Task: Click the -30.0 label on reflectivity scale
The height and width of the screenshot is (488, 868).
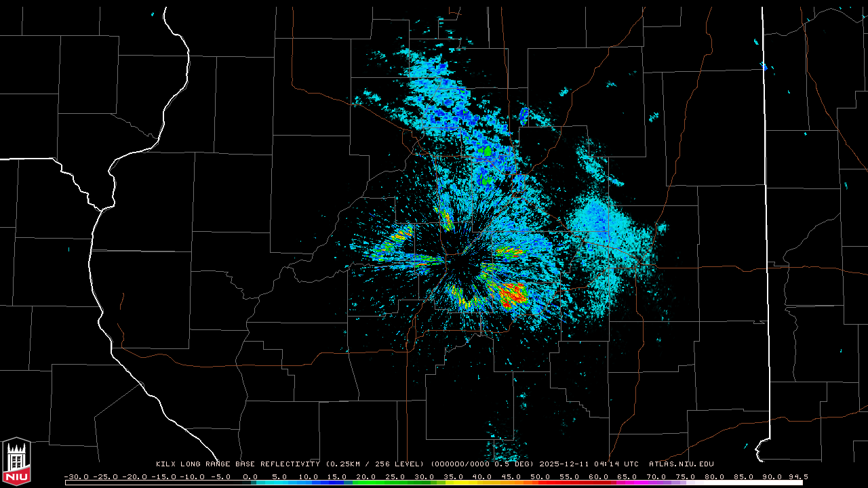Action: tap(75, 476)
